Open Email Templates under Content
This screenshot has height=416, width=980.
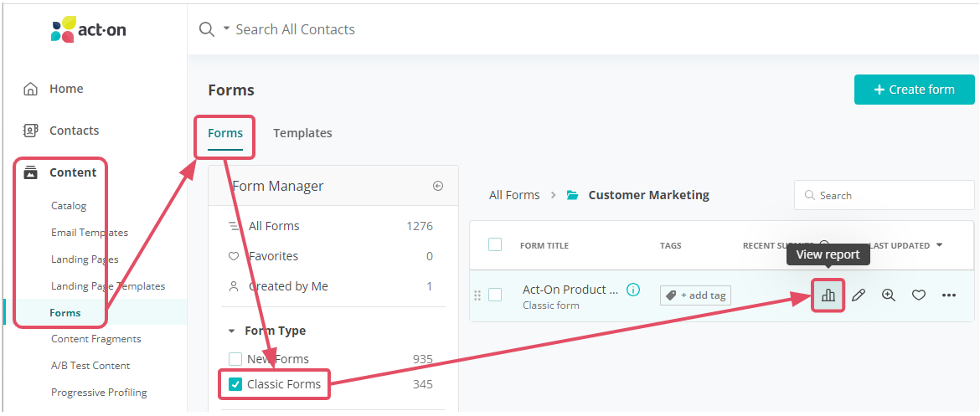90,233
